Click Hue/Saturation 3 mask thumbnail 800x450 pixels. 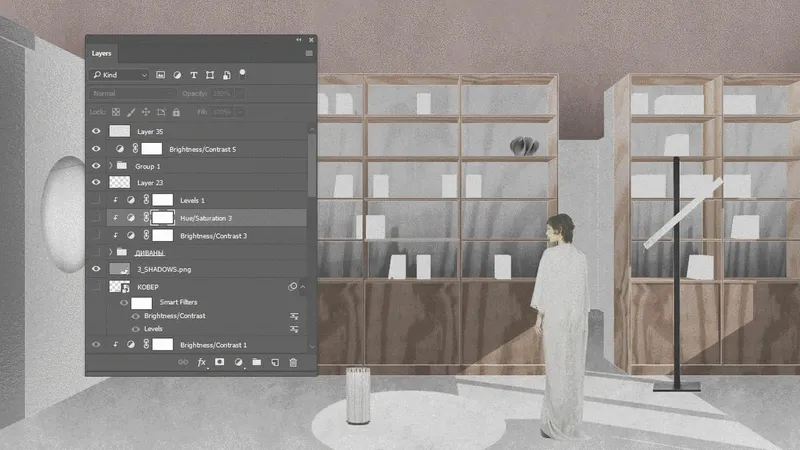[163, 218]
